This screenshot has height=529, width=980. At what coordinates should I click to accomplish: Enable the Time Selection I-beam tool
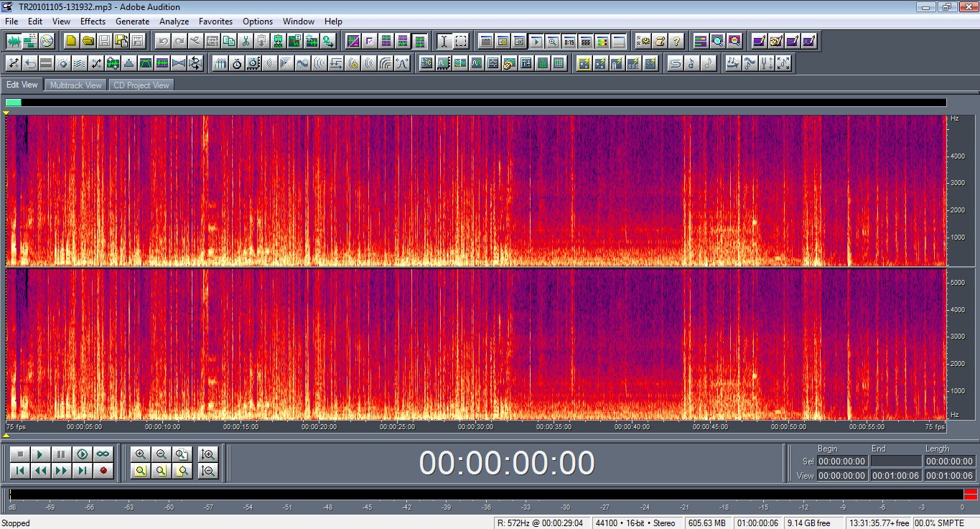tap(444, 41)
